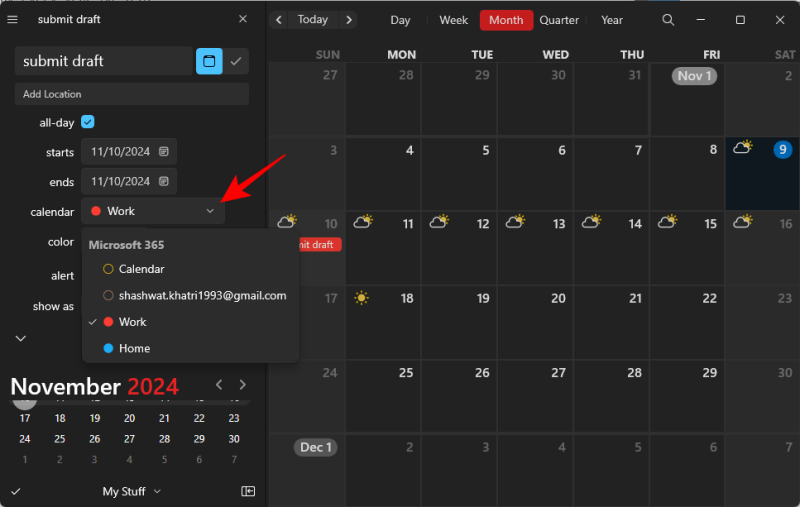
Task: Select the Home calendar option
Action: tap(134, 348)
